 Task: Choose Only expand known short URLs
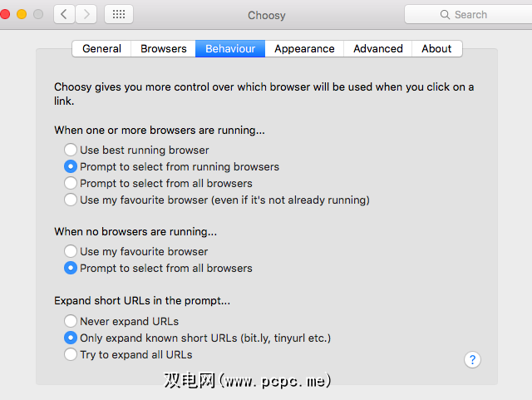coord(71,338)
